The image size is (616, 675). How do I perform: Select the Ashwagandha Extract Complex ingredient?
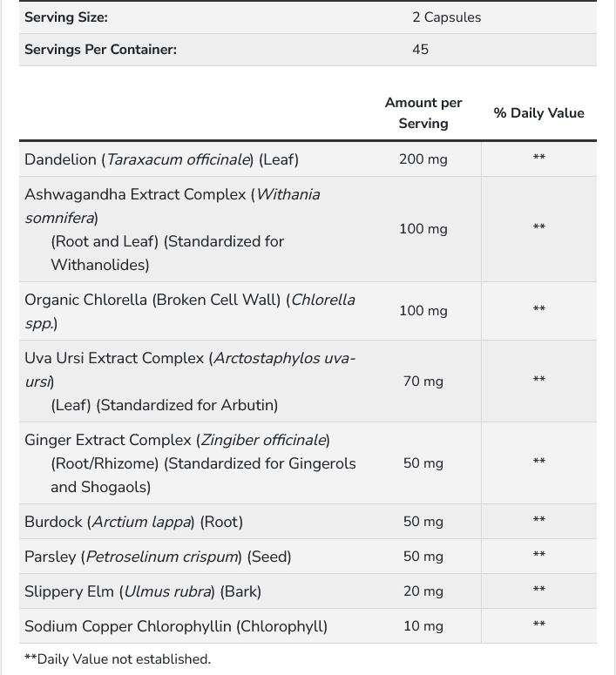click(173, 229)
